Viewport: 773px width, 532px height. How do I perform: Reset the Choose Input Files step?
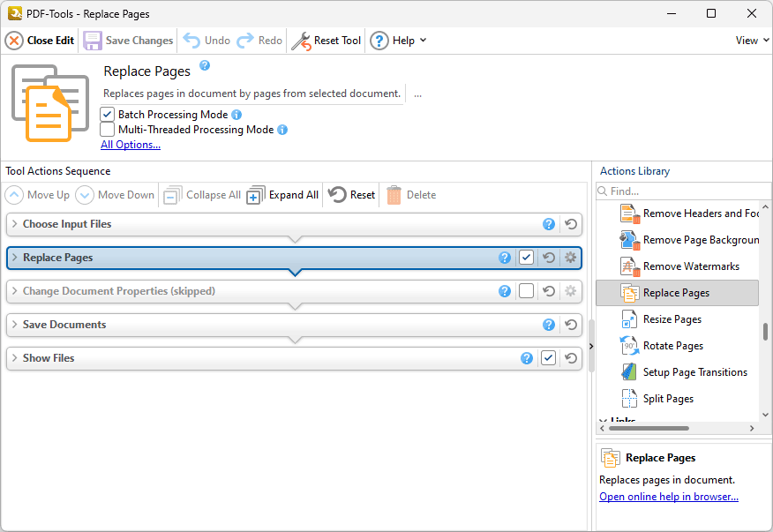(x=571, y=224)
